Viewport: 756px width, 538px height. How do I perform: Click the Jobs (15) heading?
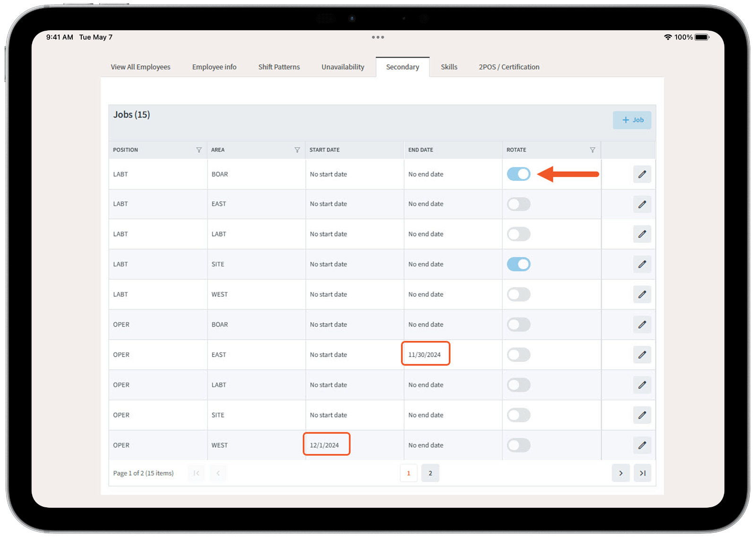(131, 115)
